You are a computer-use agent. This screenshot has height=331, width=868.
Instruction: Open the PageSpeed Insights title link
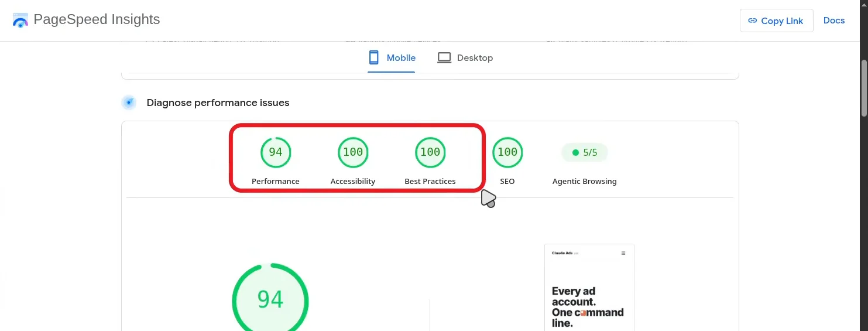[97, 19]
